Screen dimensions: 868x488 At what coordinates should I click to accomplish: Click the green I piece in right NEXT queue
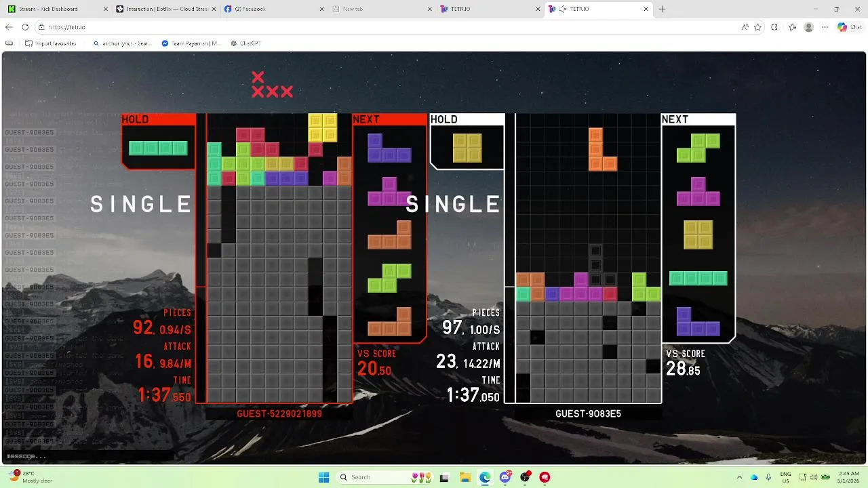pyautogui.click(x=698, y=278)
